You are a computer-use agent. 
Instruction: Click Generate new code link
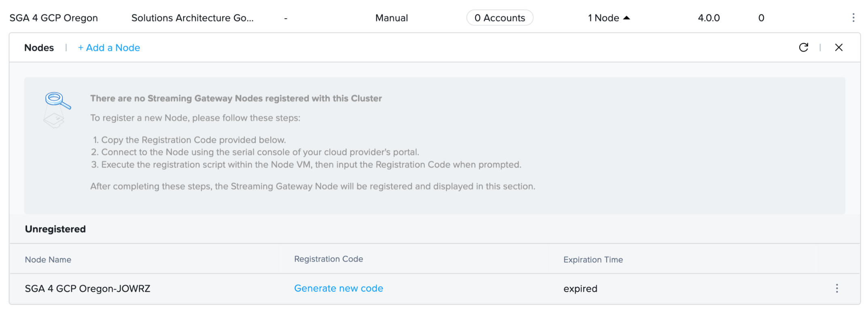pyautogui.click(x=338, y=288)
